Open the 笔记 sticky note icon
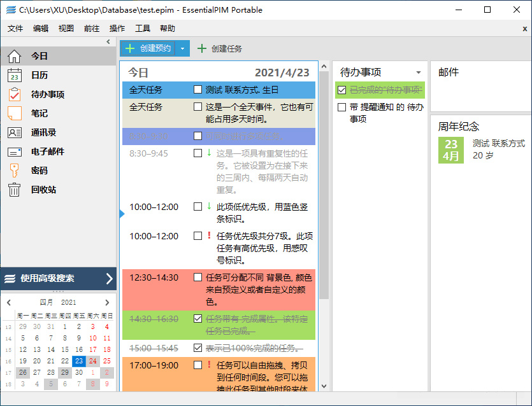The image size is (532, 406). tap(14, 113)
